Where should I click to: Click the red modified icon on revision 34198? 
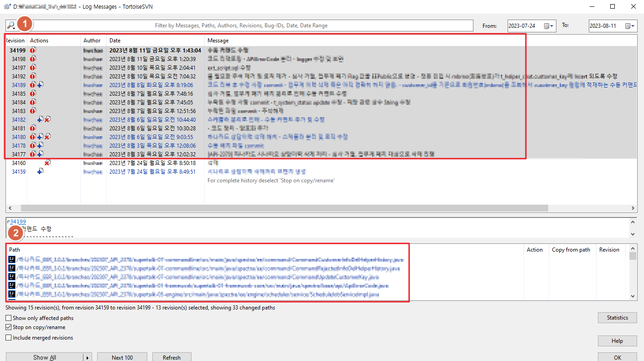[x=32, y=58]
